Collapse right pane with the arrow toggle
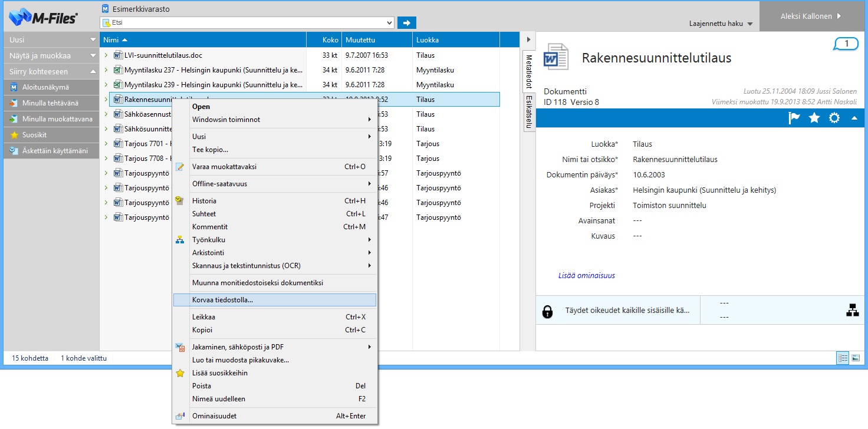The height and width of the screenshot is (429, 868). tap(528, 39)
